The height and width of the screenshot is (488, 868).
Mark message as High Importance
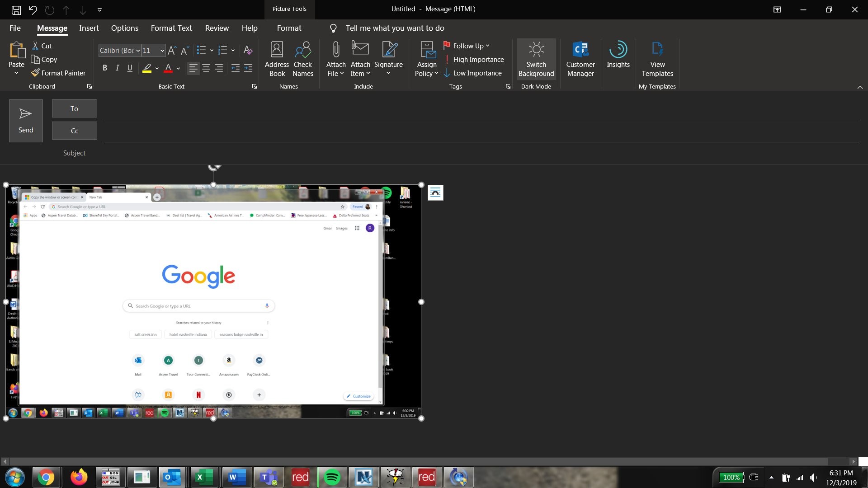pyautogui.click(x=474, y=59)
